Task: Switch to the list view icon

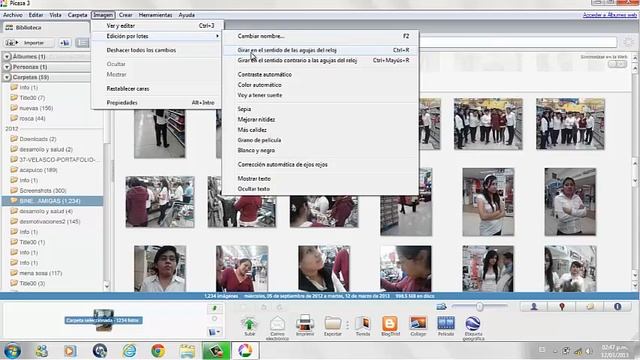Action: pyautogui.click(x=82, y=43)
